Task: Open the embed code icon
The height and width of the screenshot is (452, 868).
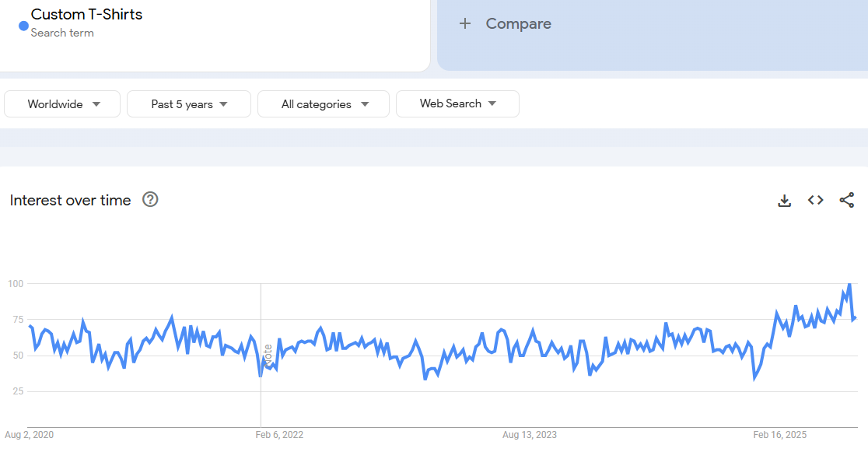Action: click(815, 201)
